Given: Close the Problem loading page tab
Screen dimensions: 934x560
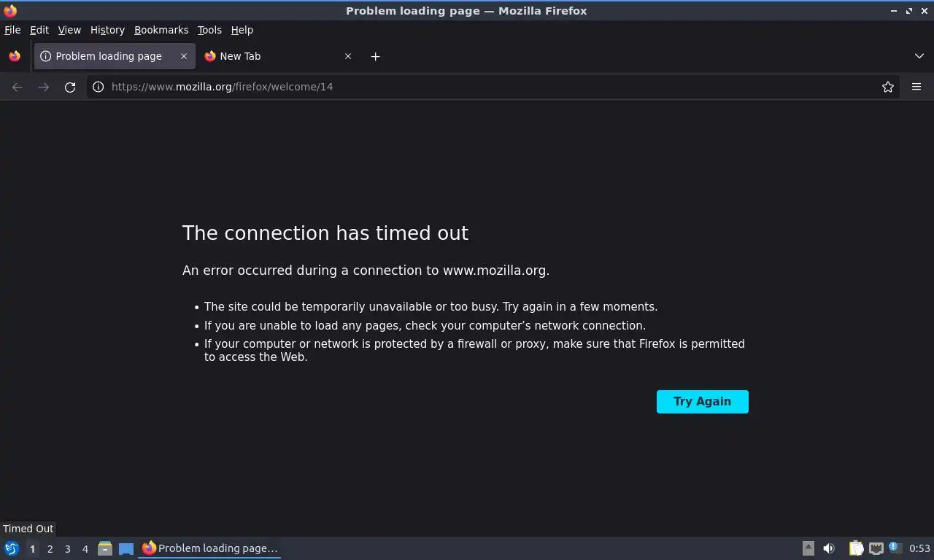Looking at the screenshot, I should click(184, 56).
